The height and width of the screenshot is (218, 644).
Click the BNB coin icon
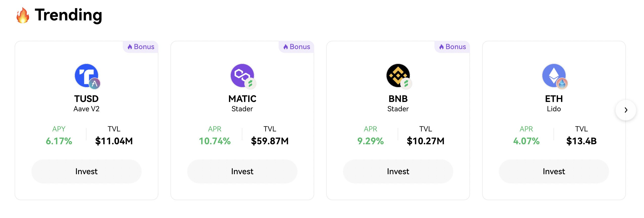pyautogui.click(x=398, y=75)
